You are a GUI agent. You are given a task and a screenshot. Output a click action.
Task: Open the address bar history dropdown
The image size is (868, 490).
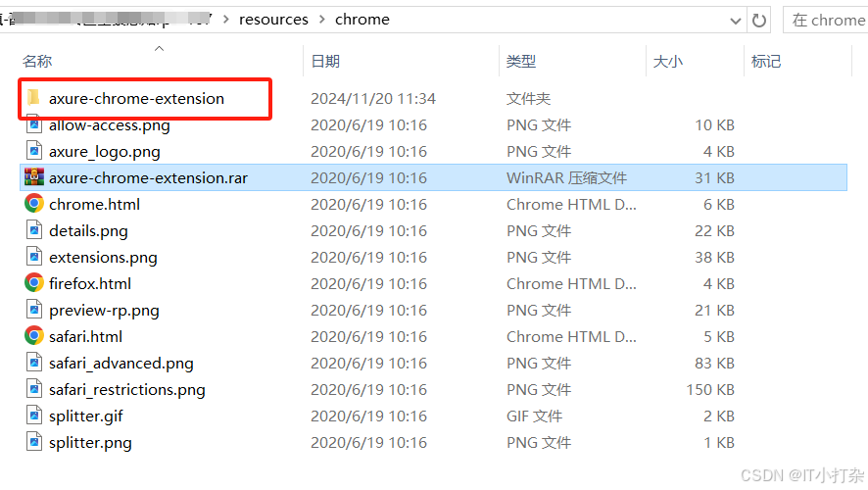[735, 21]
